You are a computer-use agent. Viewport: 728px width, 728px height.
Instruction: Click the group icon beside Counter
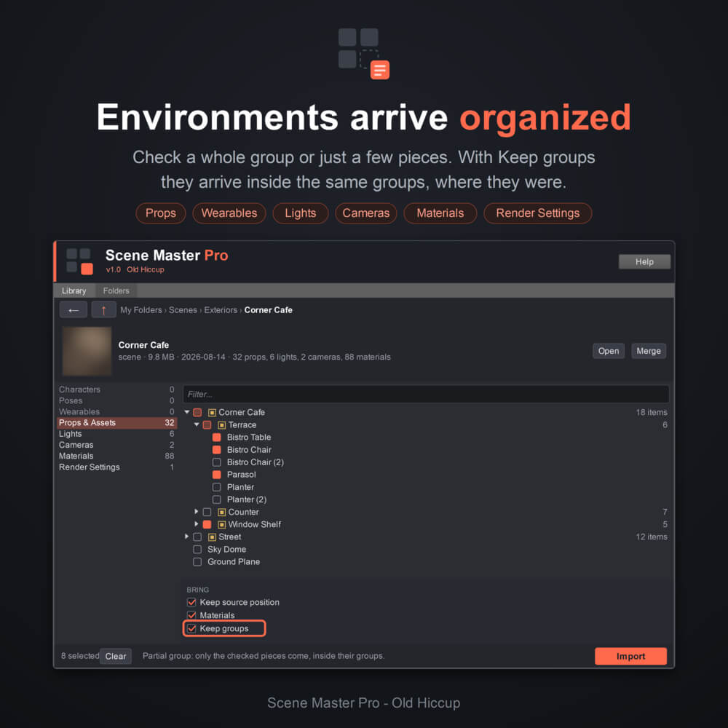coord(222,512)
